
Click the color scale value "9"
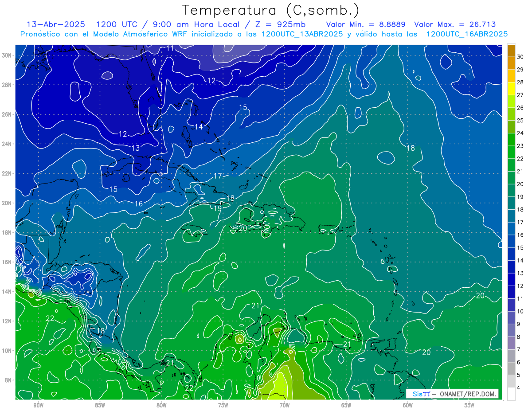pos(519,325)
